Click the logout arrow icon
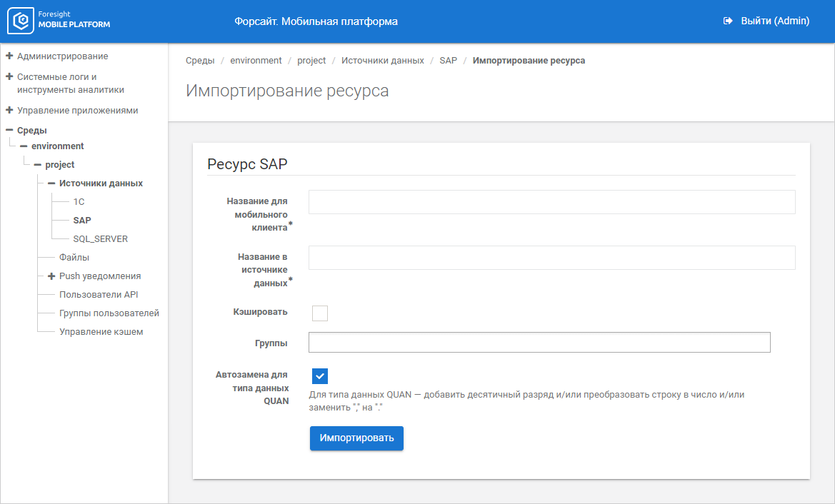Screen dimensions: 835x504 (728, 21)
